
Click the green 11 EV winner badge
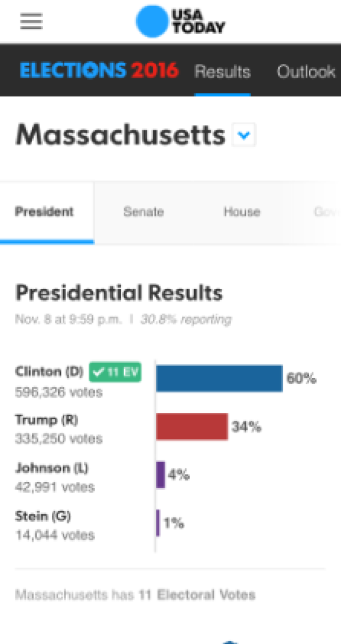[x=115, y=372]
